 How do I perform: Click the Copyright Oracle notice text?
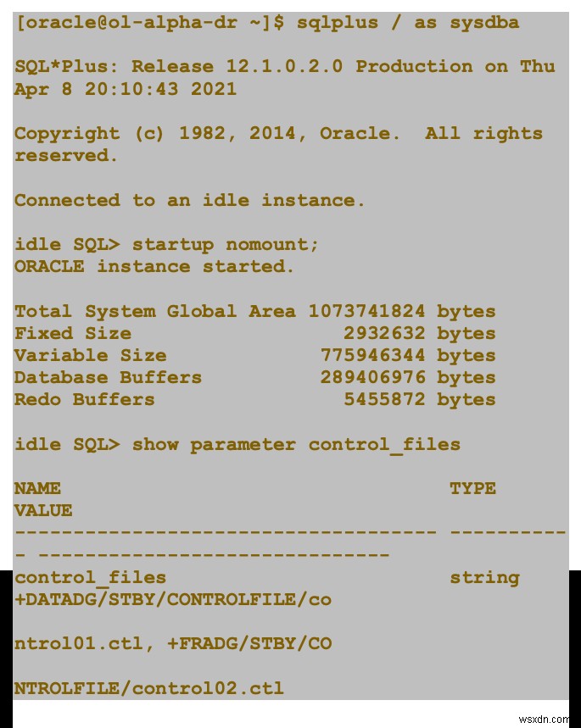(x=278, y=144)
